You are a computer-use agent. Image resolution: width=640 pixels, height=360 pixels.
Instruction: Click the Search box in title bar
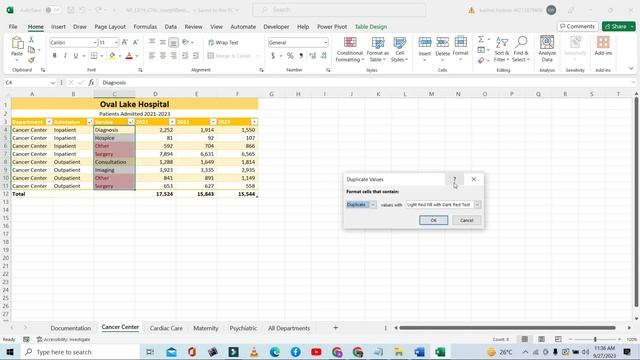click(x=339, y=10)
